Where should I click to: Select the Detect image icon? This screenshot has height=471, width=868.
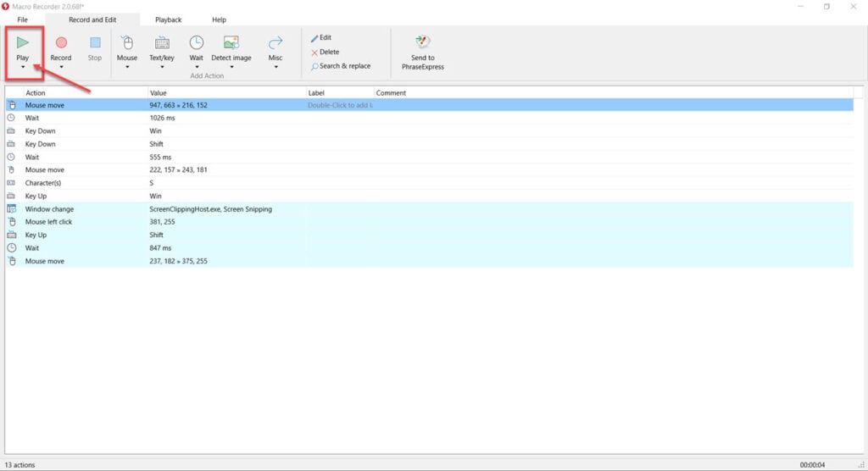coord(231,42)
